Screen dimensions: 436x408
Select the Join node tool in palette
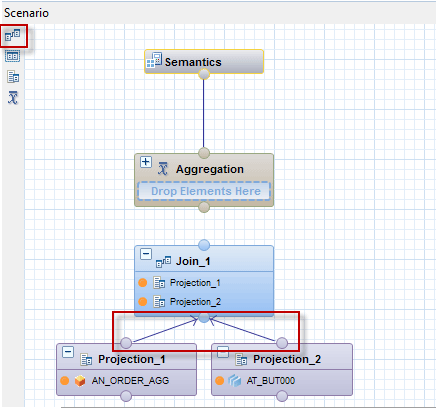[13, 35]
